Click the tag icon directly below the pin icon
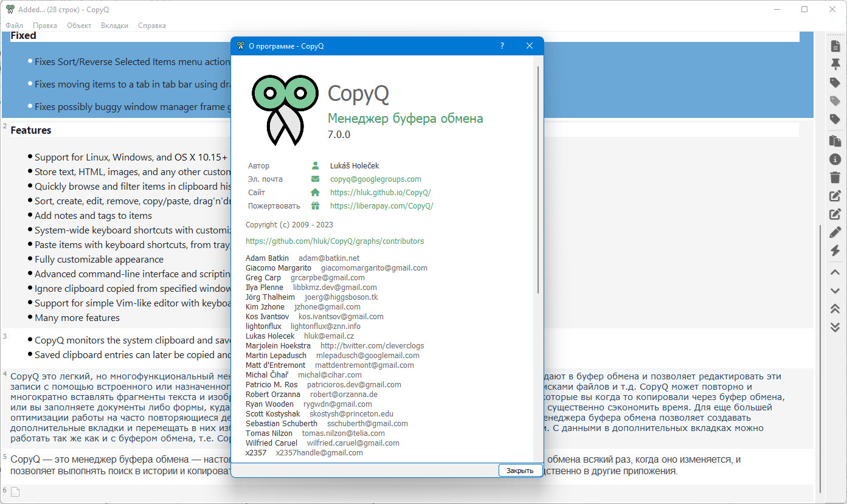 tap(835, 82)
